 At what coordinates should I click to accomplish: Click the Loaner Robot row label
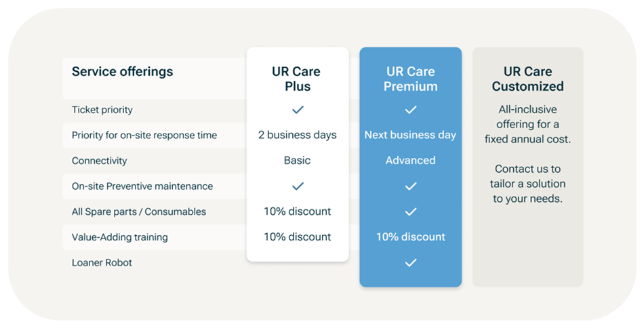[x=102, y=263]
